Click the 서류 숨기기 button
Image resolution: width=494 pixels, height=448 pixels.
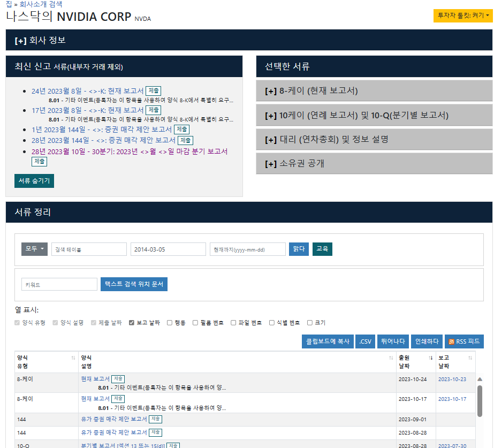pyautogui.click(x=34, y=181)
